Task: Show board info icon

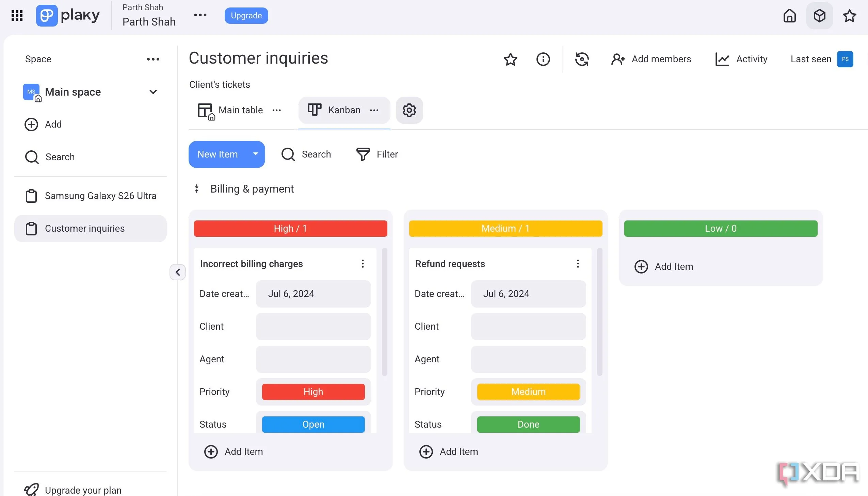Action: (x=543, y=59)
